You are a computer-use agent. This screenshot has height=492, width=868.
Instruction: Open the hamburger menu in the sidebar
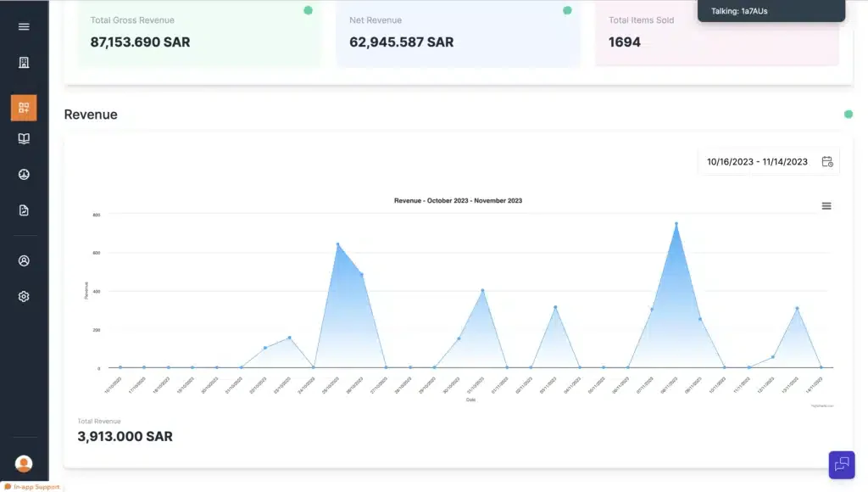(x=24, y=26)
